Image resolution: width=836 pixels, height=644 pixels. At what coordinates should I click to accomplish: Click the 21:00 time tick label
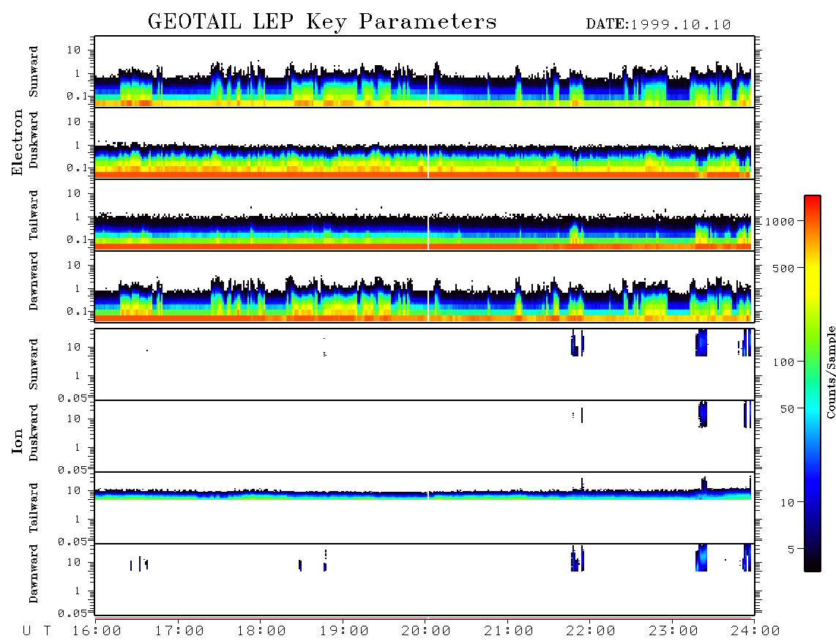tap(509, 632)
